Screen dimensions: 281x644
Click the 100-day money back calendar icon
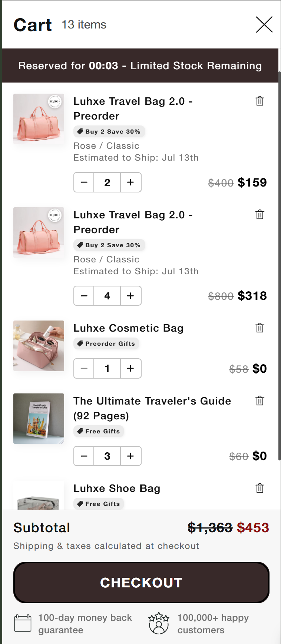[23, 623]
